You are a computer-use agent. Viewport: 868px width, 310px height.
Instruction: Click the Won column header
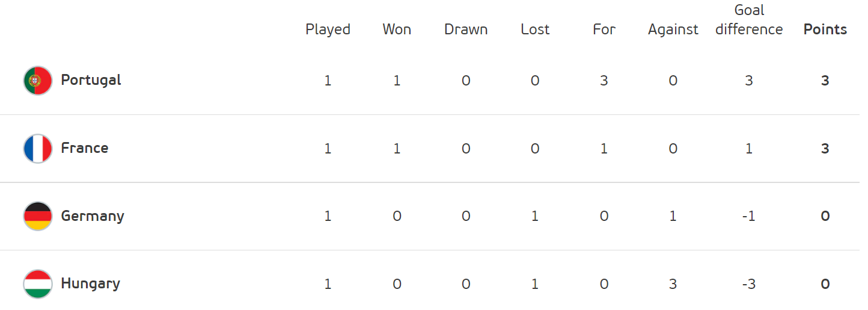397,29
